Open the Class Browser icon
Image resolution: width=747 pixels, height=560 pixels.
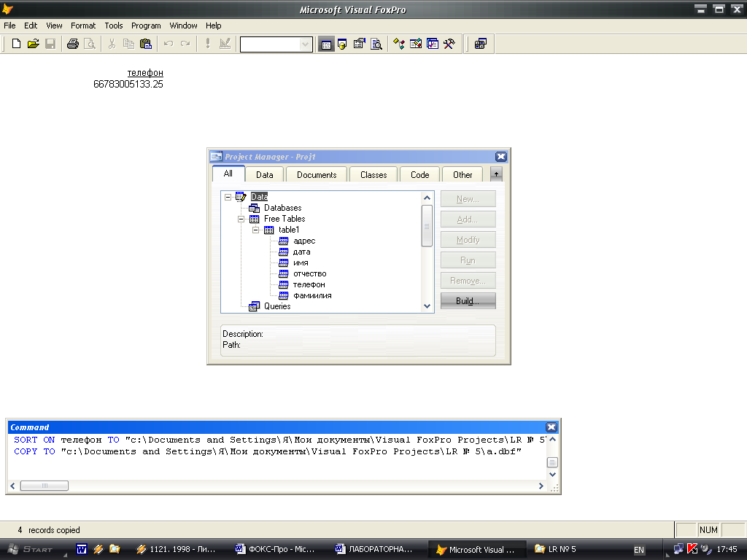(399, 44)
